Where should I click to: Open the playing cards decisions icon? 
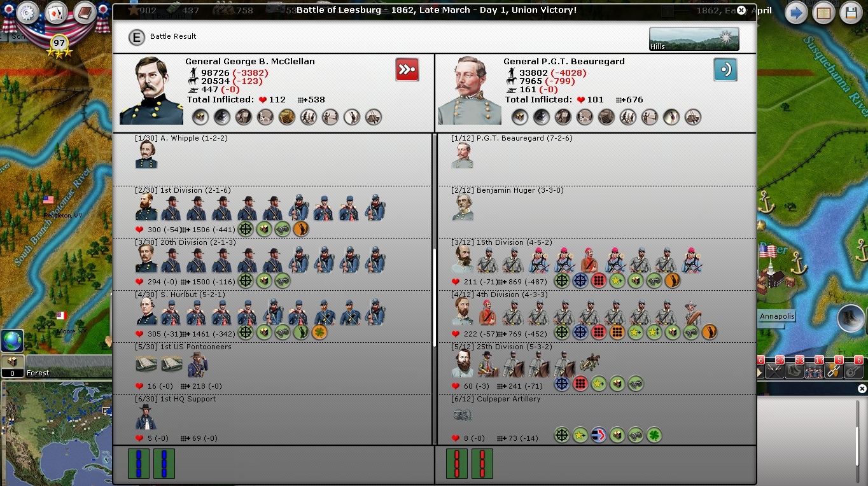click(x=56, y=13)
